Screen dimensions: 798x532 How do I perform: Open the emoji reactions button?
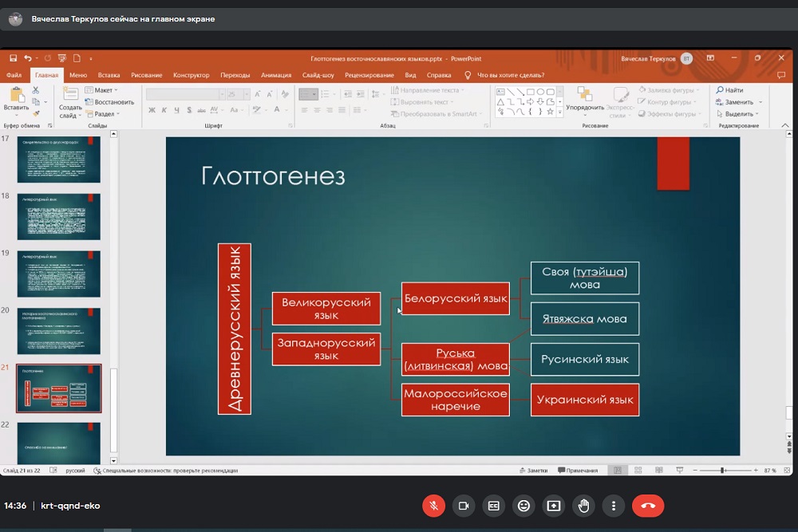523,505
